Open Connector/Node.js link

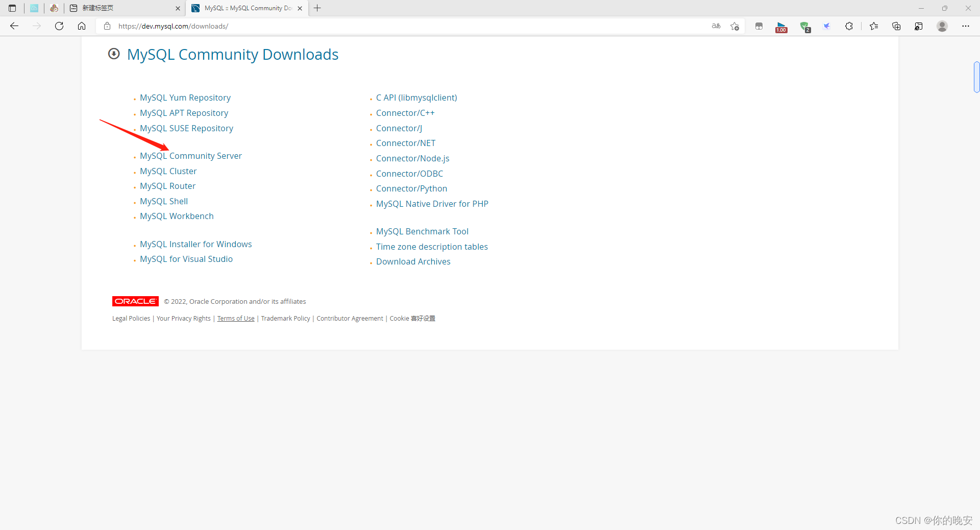click(412, 158)
